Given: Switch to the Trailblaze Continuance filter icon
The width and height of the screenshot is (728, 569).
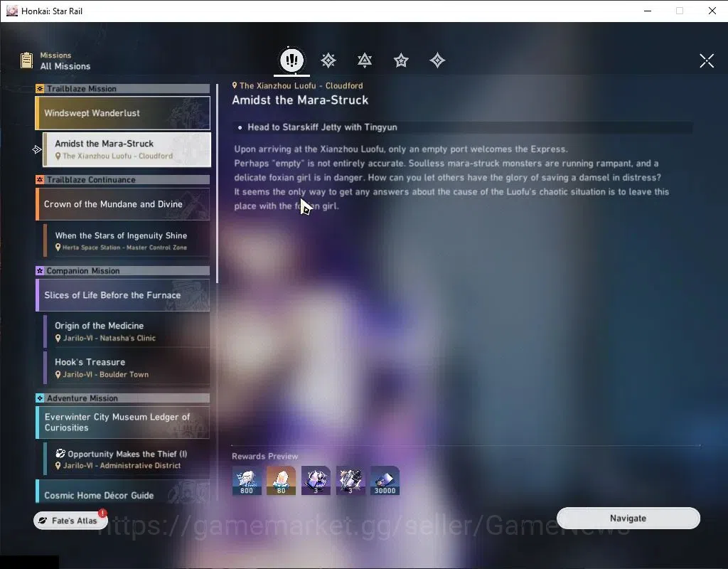Looking at the screenshot, I should click(x=365, y=60).
